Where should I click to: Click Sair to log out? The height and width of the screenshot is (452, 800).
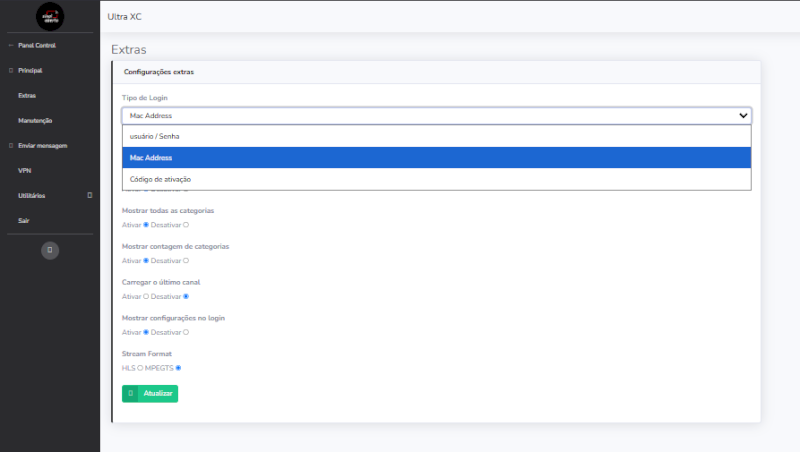coord(24,220)
